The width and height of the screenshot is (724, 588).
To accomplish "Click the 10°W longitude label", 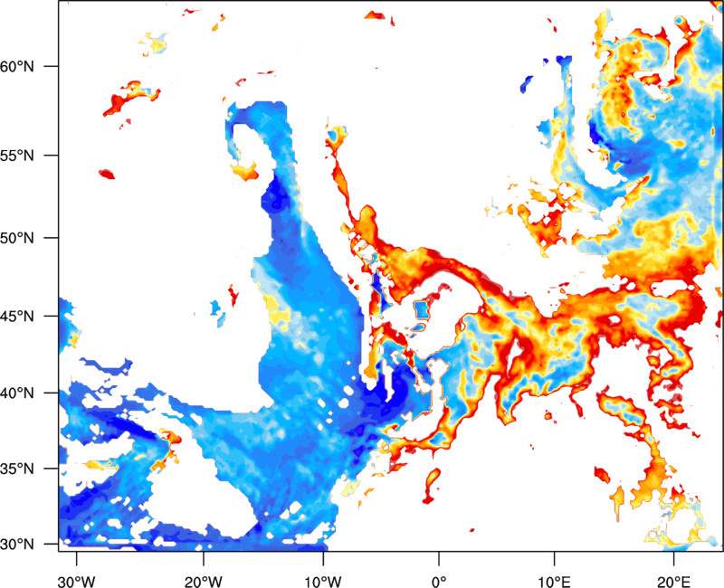I will coord(323,582).
